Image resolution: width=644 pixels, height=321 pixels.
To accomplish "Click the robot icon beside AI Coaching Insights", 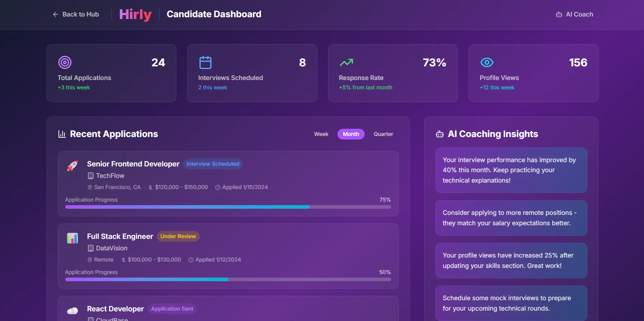I will pos(440,134).
